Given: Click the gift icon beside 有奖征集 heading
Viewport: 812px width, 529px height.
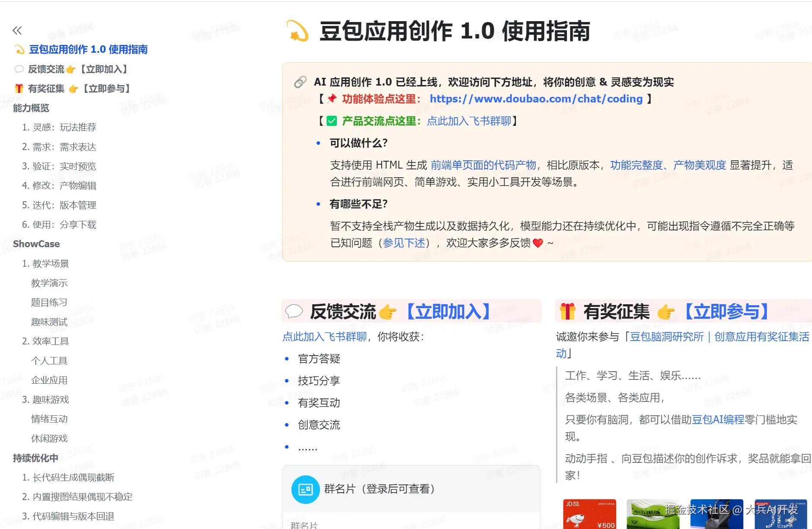Looking at the screenshot, I should [x=568, y=311].
